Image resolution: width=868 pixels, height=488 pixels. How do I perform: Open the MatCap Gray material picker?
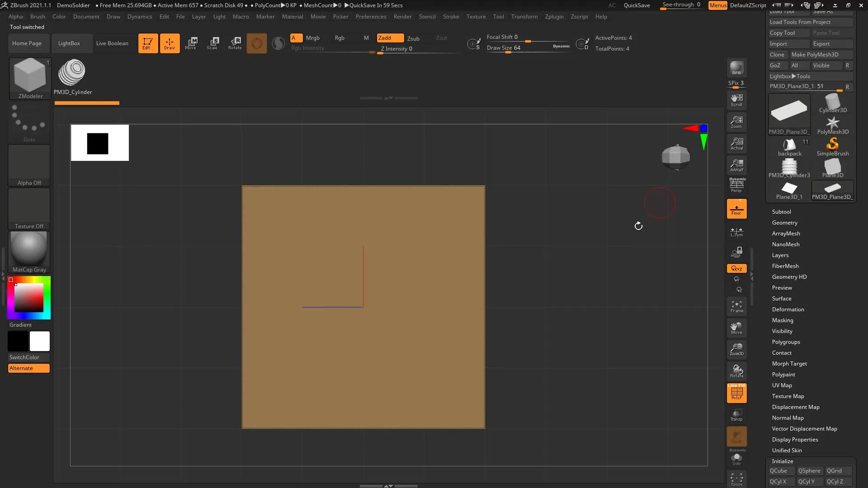pyautogui.click(x=29, y=252)
